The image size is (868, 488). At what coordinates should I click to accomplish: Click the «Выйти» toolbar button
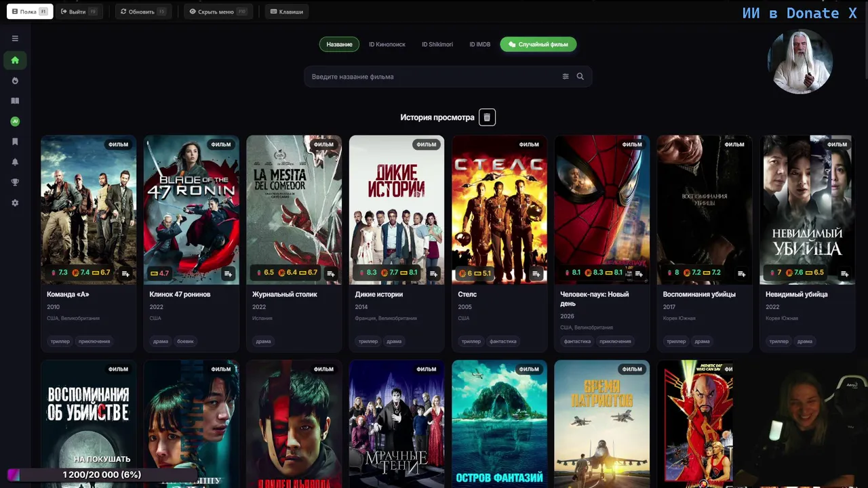tap(79, 12)
